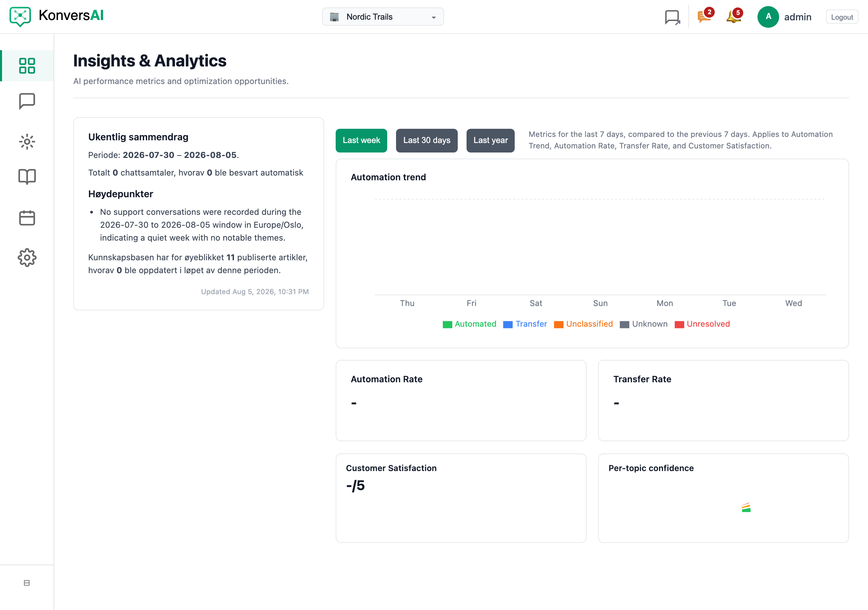Click the Wed axis label

click(x=793, y=303)
